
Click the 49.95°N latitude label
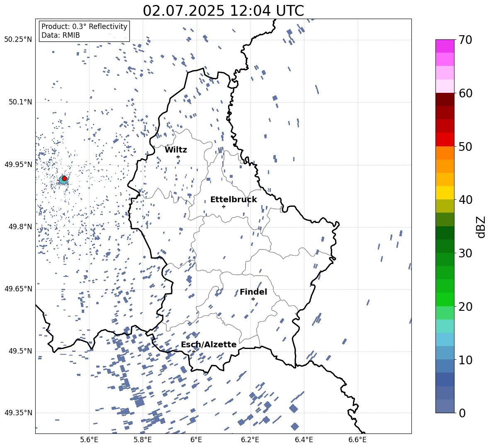click(18, 164)
